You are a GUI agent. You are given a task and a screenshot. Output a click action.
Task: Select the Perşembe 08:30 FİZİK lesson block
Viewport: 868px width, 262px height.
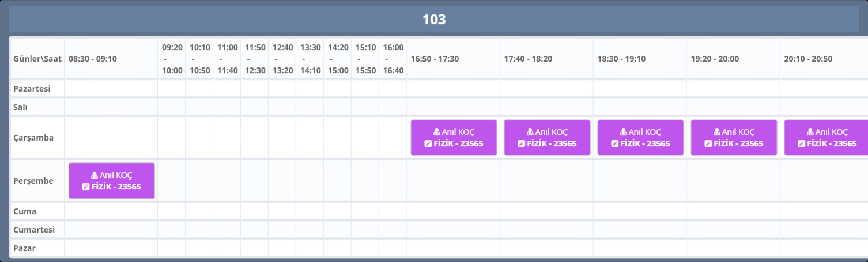[x=112, y=181]
